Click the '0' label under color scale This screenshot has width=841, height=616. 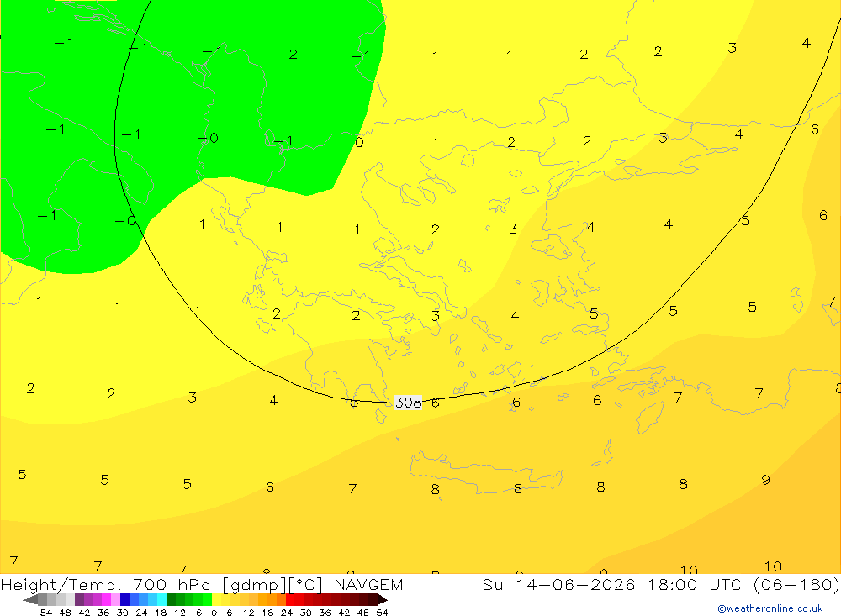pos(214,613)
